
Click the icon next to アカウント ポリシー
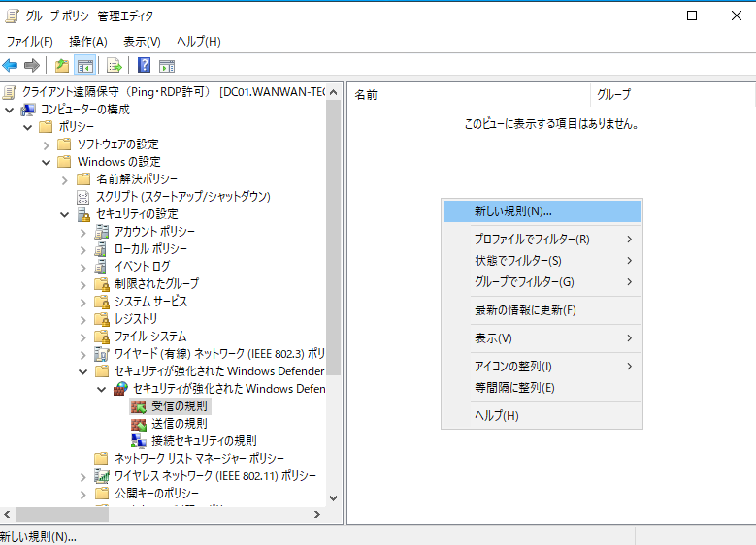(x=102, y=232)
